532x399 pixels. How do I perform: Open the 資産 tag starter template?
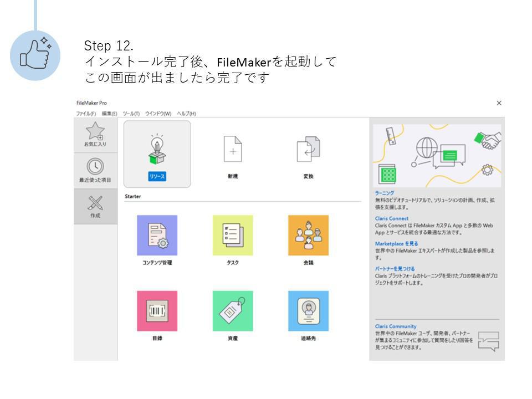(233, 311)
